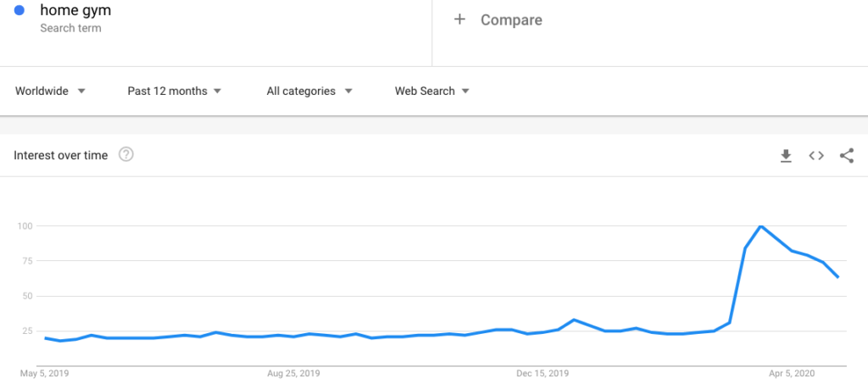868x384 pixels.
Task: Click the Apr 5, 2020 axis label
Action: pos(793,372)
